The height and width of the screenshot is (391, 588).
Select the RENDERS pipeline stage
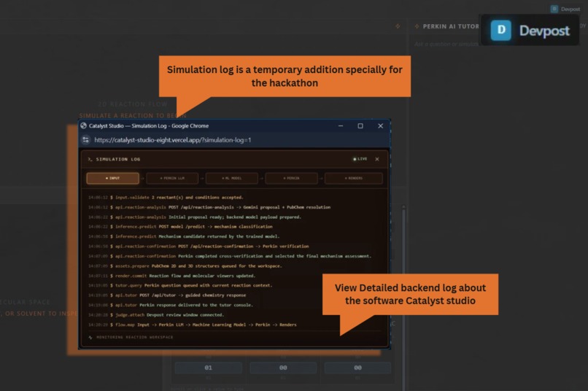(x=354, y=178)
